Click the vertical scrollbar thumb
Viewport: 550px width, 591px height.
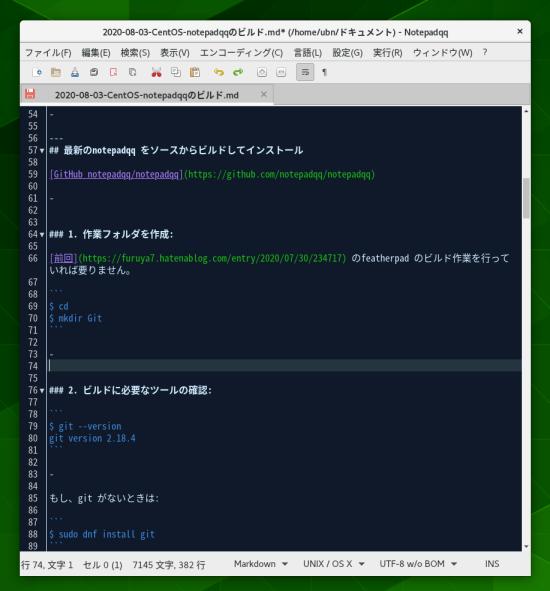(526, 198)
